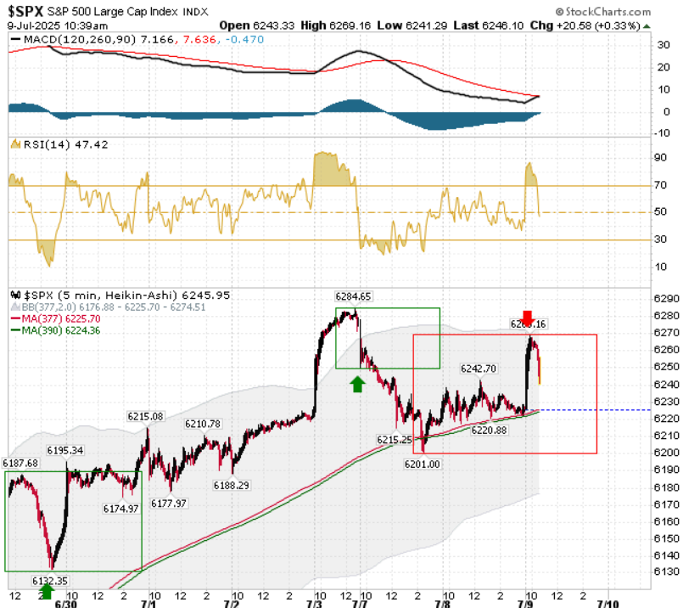Click the blue dashed last-price line
This screenshot has height=608, width=700.
coord(595,409)
